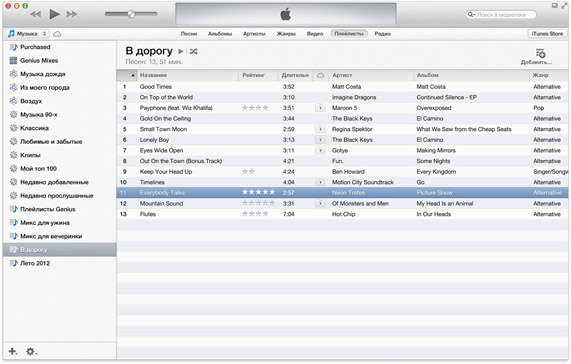This screenshot has width=571, height=364.
Task: Click the volume slider knob
Action: point(131,14)
